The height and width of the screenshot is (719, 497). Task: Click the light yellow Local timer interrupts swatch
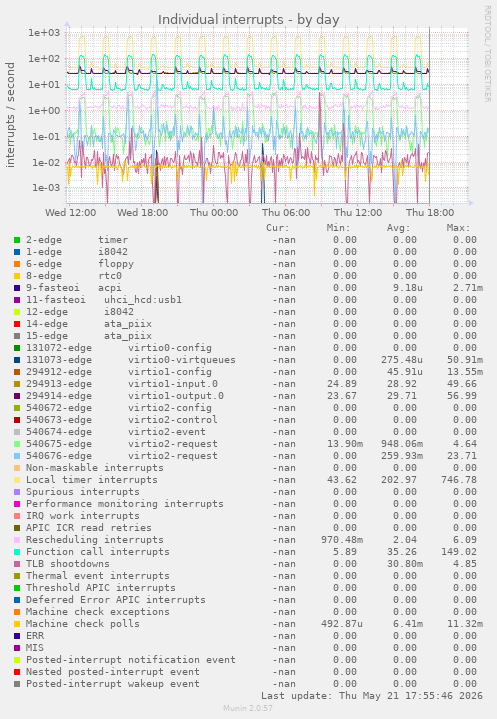coord(17,480)
